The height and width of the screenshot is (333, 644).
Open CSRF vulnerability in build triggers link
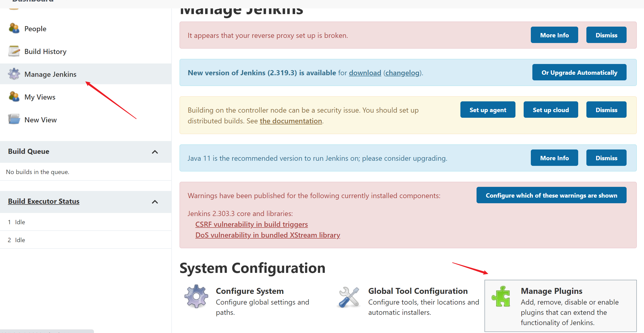tap(251, 224)
